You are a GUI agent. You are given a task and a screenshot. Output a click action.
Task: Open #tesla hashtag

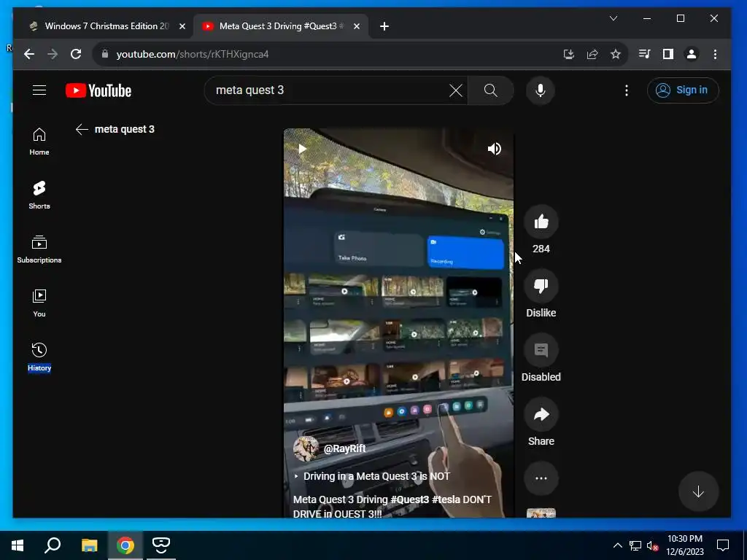(x=446, y=499)
